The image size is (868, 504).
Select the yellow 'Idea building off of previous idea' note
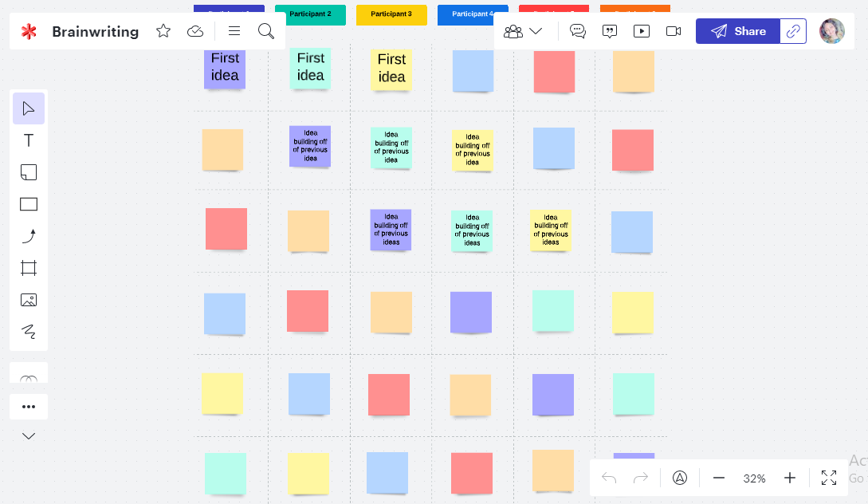(472, 150)
